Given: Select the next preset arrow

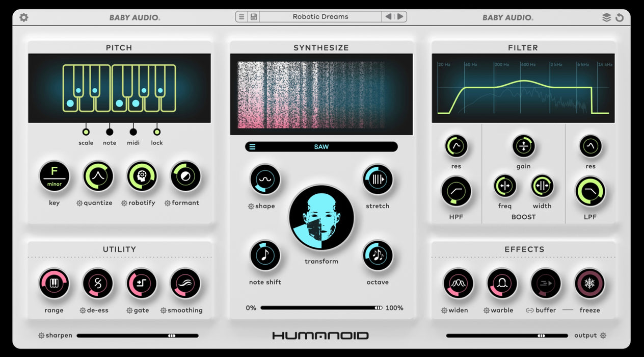Looking at the screenshot, I should click(400, 17).
